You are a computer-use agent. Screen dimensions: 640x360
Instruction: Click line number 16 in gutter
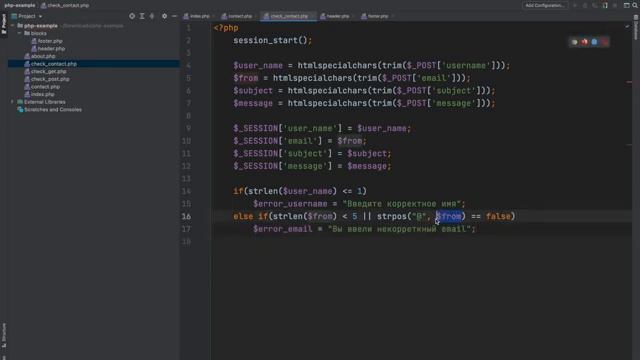pyautogui.click(x=186, y=216)
